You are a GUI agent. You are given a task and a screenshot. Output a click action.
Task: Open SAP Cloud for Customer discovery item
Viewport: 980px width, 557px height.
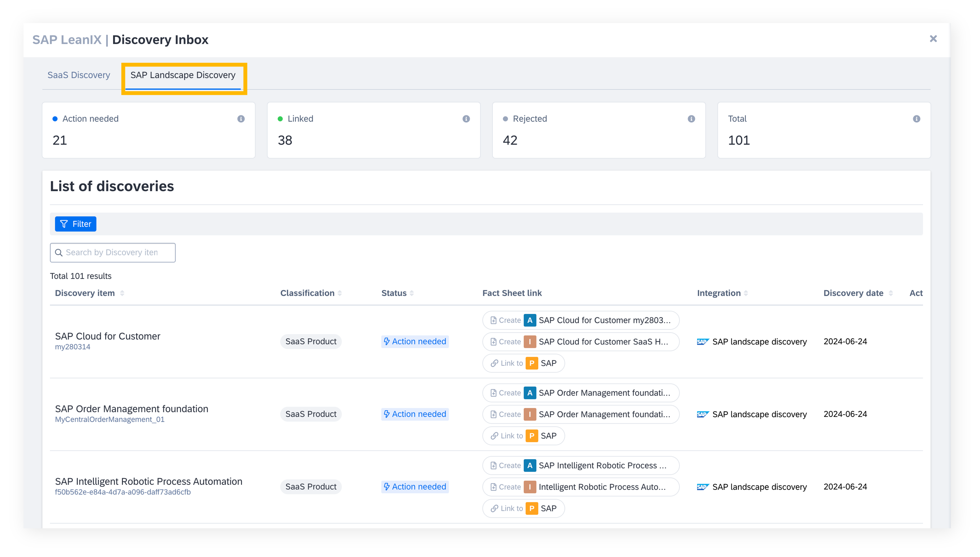point(107,336)
